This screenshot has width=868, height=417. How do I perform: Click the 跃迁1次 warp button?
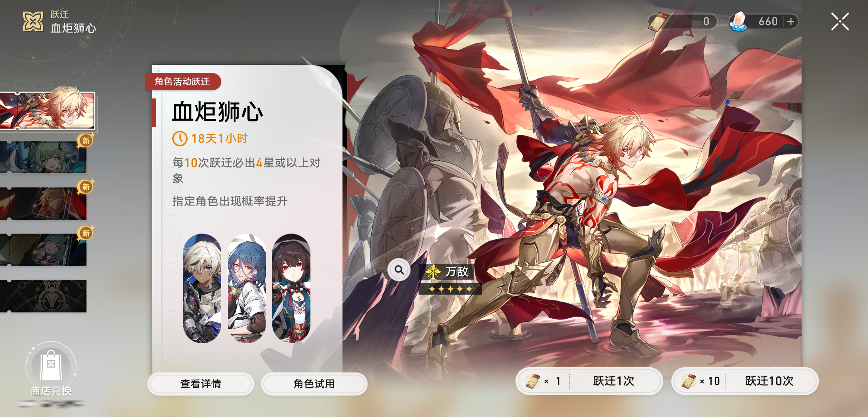pyautogui.click(x=589, y=381)
